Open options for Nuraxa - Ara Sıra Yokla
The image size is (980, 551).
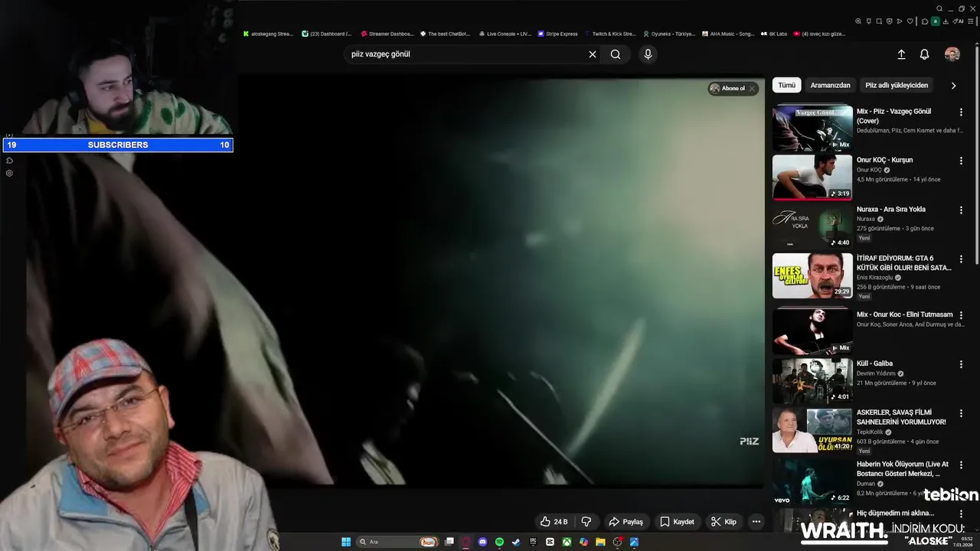961,210
